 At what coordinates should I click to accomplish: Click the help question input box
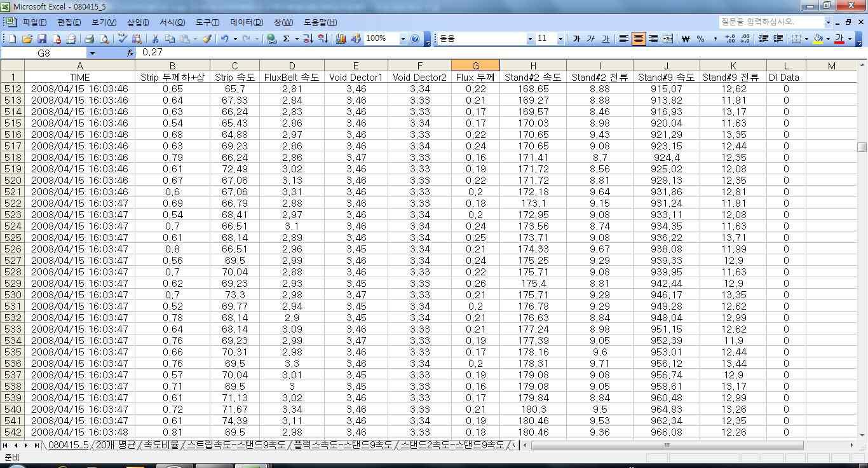(771, 22)
